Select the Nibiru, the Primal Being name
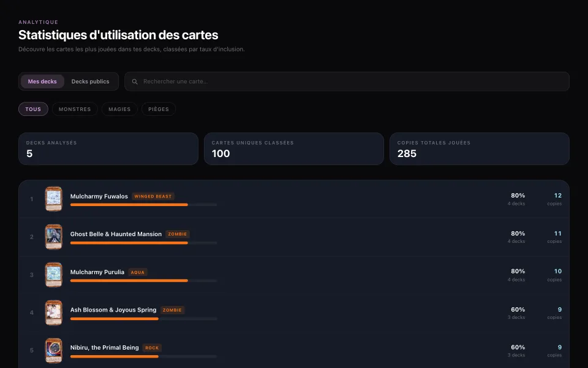The width and height of the screenshot is (588, 368). (x=104, y=348)
